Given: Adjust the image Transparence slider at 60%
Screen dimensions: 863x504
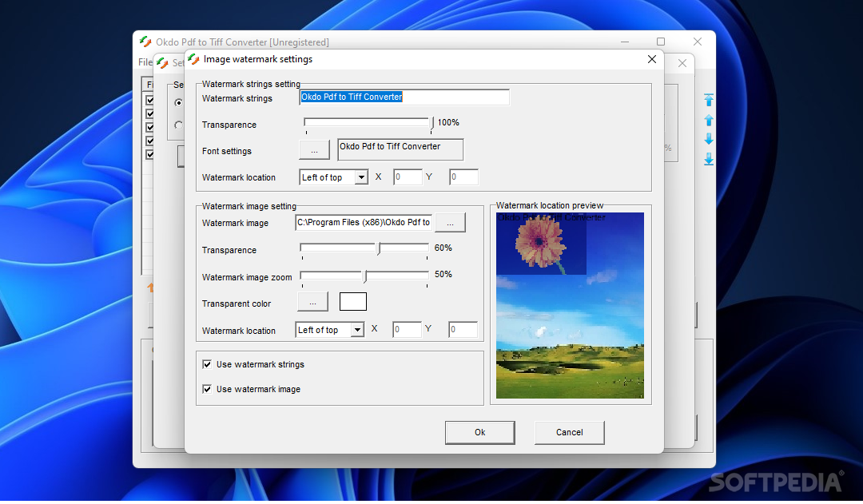Looking at the screenshot, I should coord(378,248).
